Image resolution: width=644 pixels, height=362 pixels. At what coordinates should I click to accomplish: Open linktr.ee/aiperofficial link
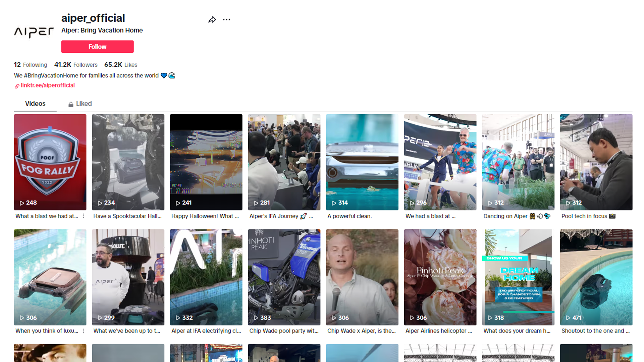tap(48, 85)
